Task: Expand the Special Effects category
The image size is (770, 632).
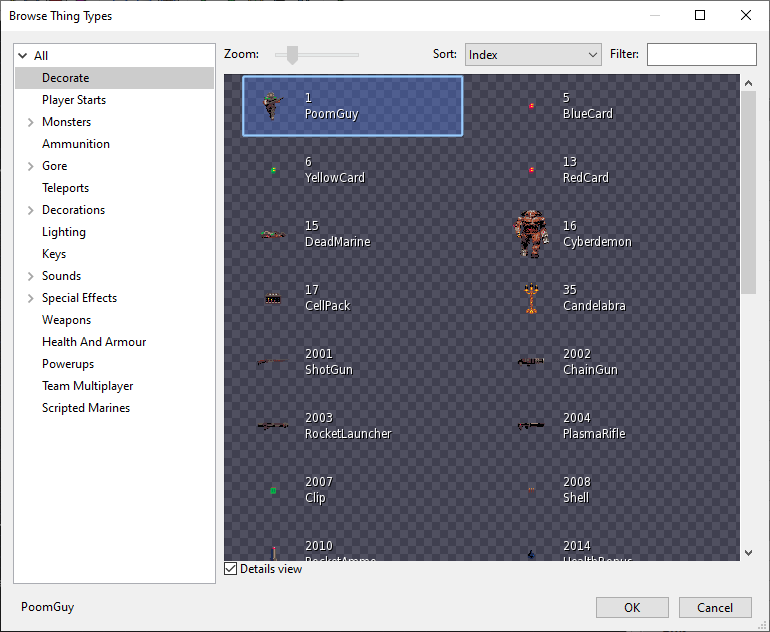Action: (x=30, y=298)
